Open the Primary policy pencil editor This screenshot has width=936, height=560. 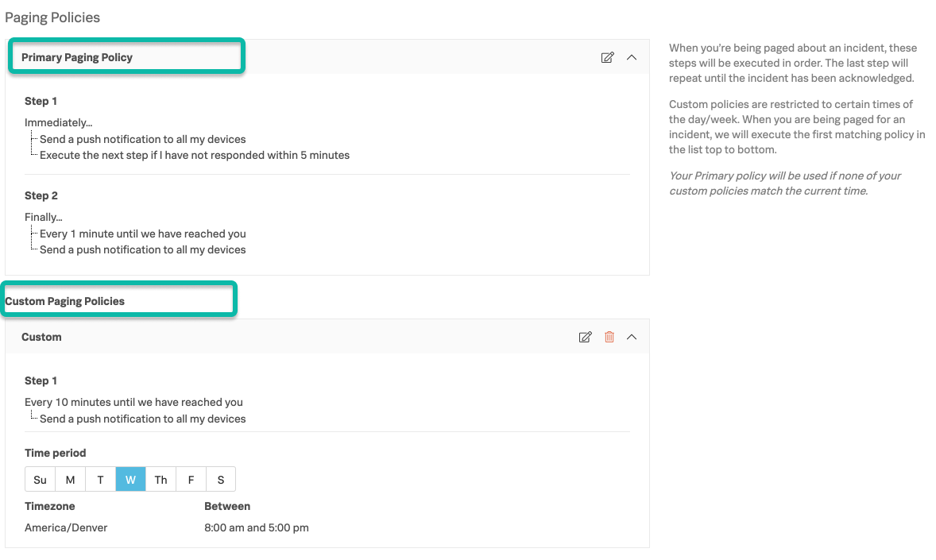tap(607, 57)
